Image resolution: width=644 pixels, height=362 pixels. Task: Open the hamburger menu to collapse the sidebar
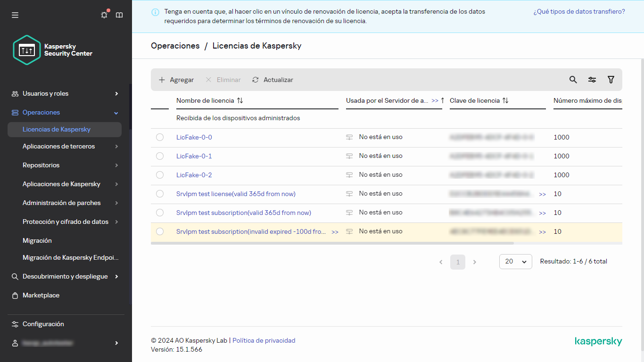coord(15,15)
